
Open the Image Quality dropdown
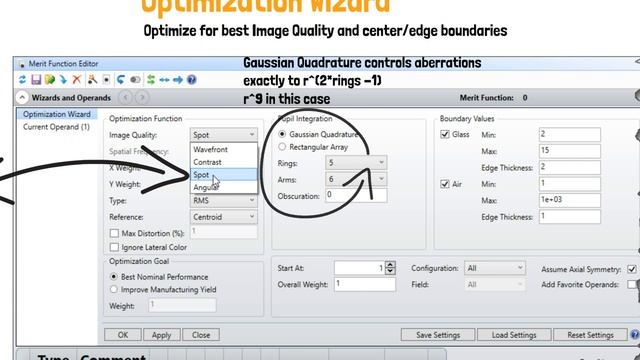(x=224, y=135)
